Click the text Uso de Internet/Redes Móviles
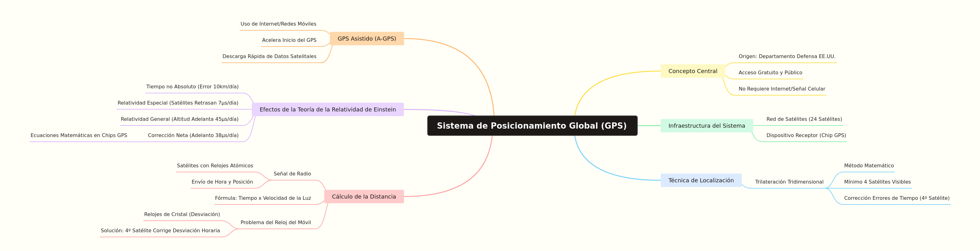The width and height of the screenshot is (980, 251). click(278, 24)
